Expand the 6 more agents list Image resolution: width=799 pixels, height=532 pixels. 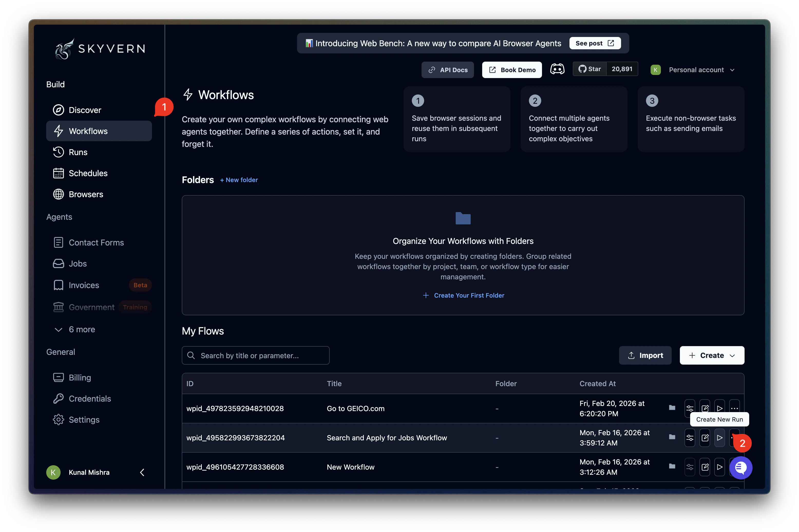click(82, 329)
